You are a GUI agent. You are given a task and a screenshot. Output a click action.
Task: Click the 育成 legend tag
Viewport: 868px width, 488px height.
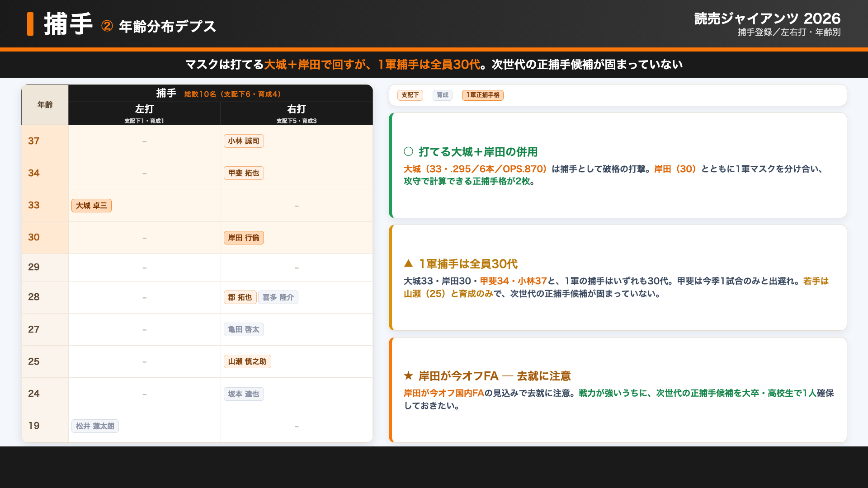click(443, 95)
